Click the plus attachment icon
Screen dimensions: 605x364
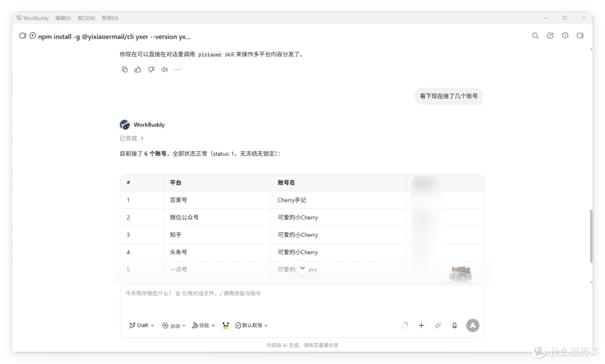coord(421,325)
